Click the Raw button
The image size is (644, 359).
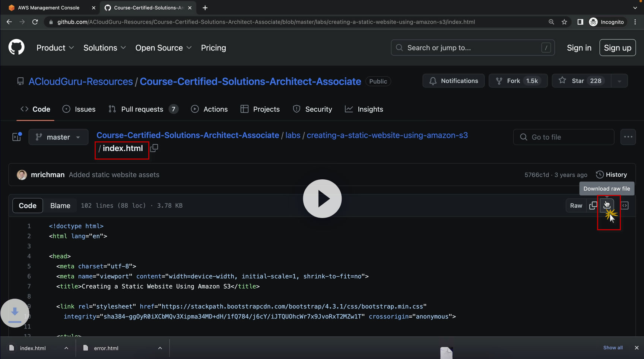pyautogui.click(x=576, y=205)
